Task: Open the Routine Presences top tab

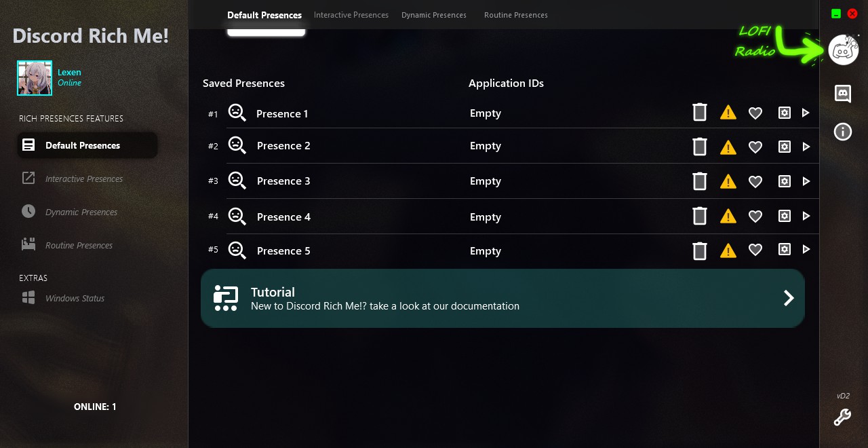Action: (516, 15)
